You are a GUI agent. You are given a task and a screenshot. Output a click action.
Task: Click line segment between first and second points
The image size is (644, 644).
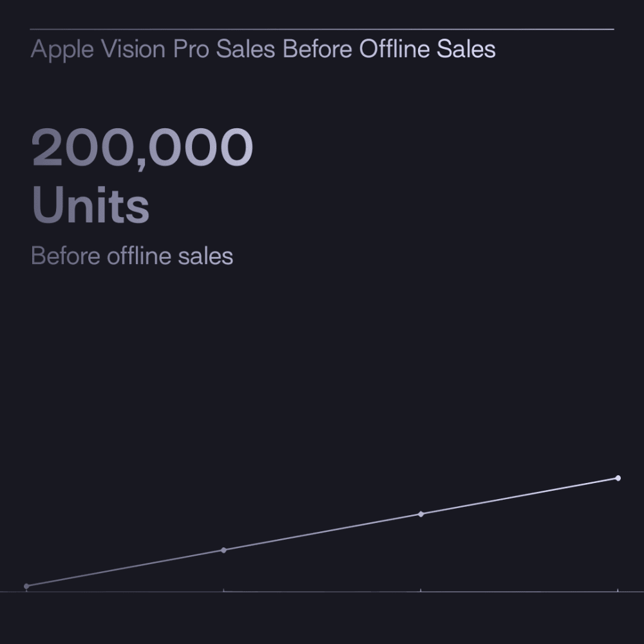(125, 568)
